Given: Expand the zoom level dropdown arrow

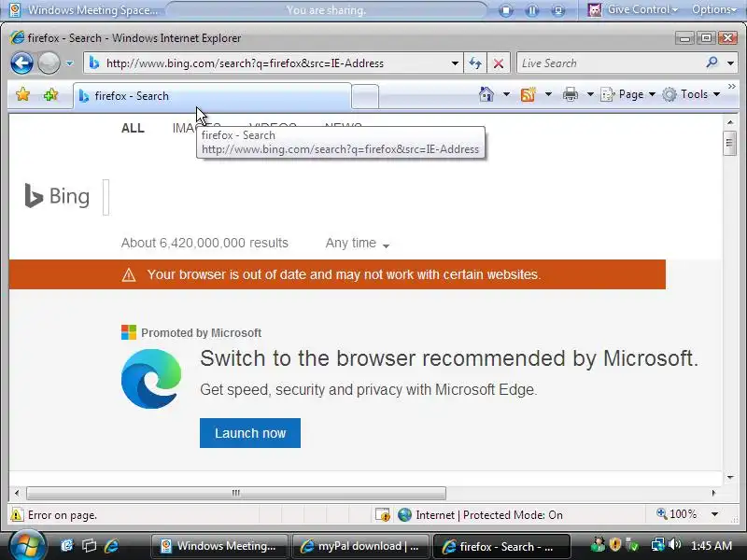Looking at the screenshot, I should [714, 514].
